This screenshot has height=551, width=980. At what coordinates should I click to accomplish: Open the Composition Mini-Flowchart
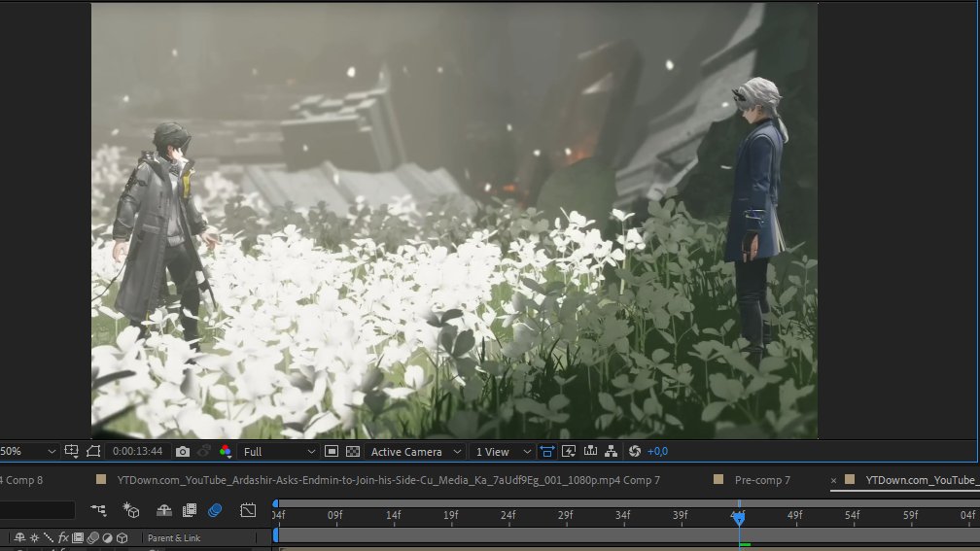coord(98,510)
